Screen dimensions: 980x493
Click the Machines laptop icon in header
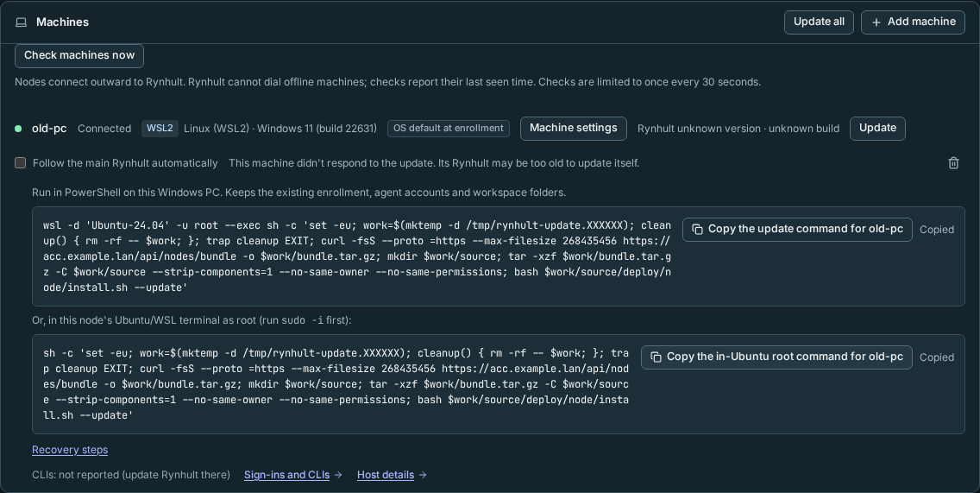point(22,22)
